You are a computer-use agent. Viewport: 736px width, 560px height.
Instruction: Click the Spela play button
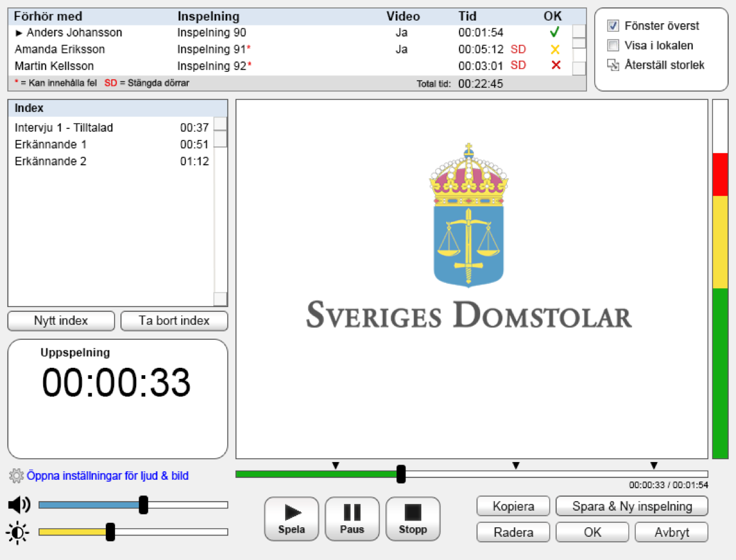click(x=291, y=519)
